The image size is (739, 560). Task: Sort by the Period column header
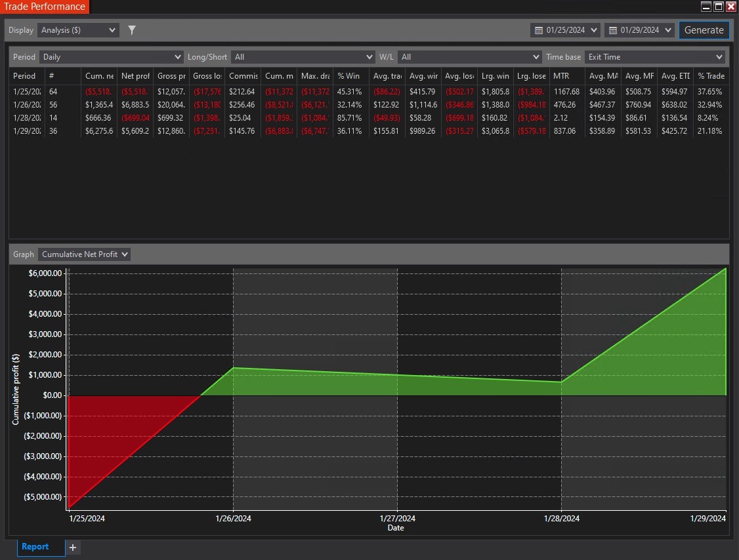tap(27, 76)
